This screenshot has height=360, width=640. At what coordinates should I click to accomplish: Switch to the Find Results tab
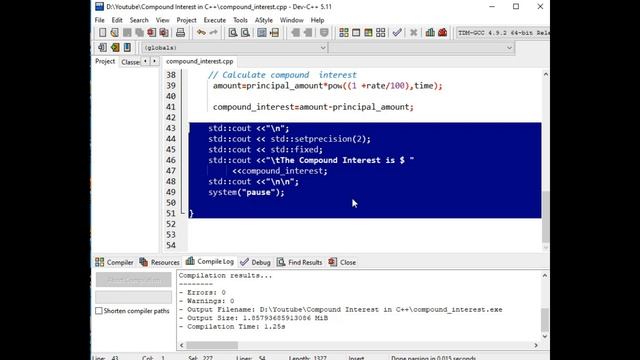tap(300, 262)
